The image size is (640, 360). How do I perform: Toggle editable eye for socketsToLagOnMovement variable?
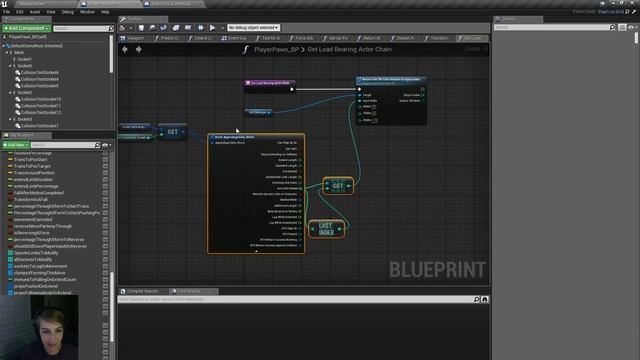pos(105,266)
